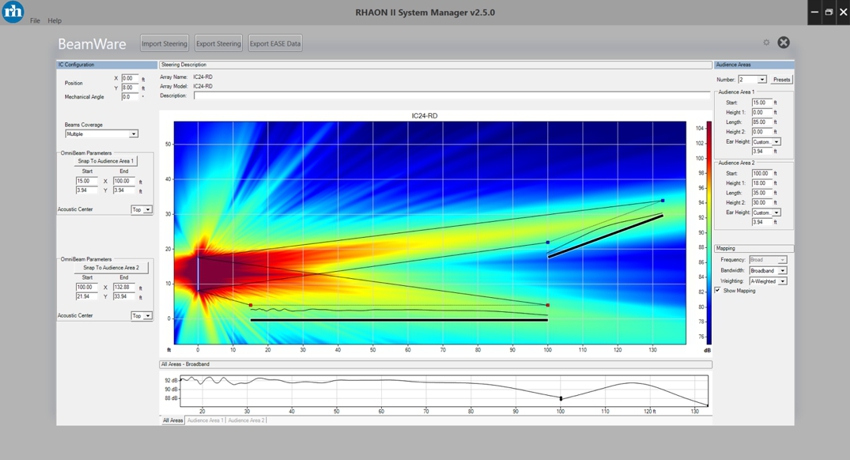Click marker at 100 ft on broadband graph
This screenshot has width=850, height=460.
click(x=561, y=399)
